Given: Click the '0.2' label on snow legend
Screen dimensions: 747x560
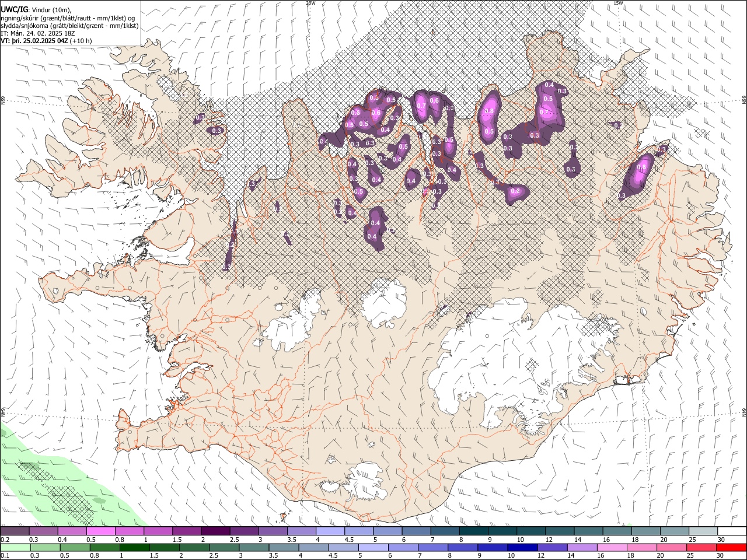Looking at the screenshot, I should [5, 540].
